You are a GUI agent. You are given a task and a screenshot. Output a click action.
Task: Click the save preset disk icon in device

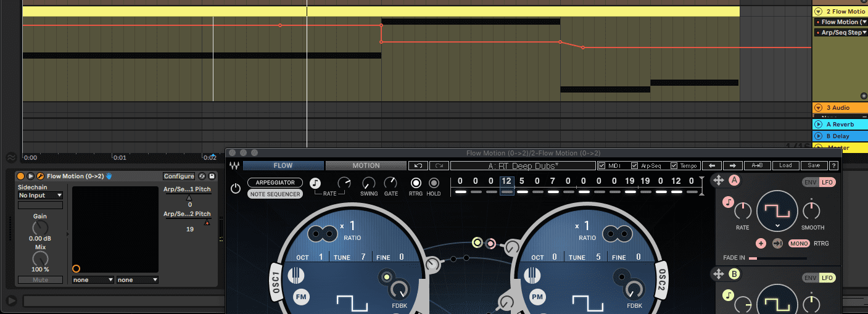[x=212, y=176]
